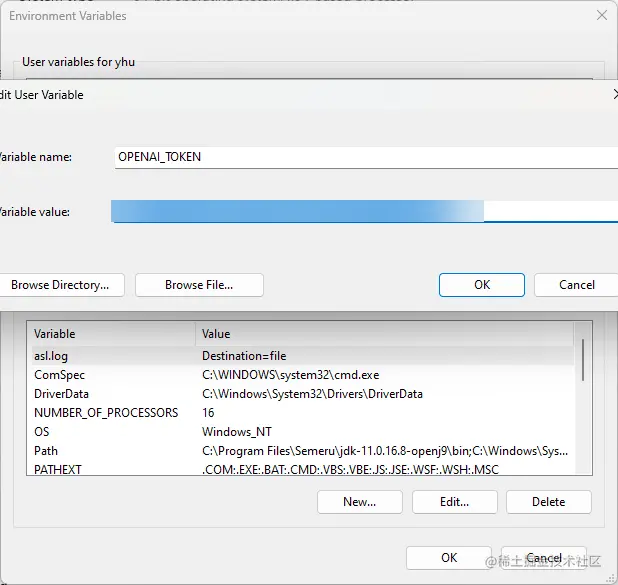Click the Semeru jdk Path value
The width and height of the screenshot is (618, 585).
(385, 451)
